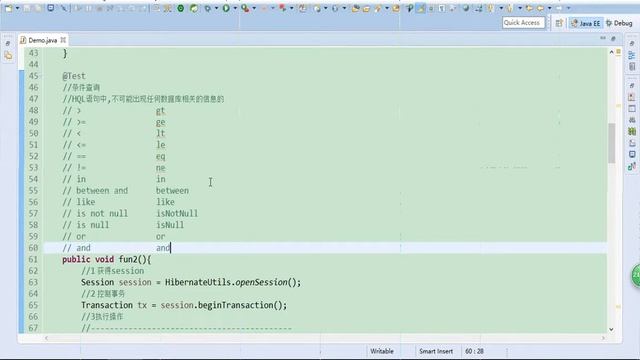Open the Console monitor icon in the right trim
Viewport: 640px width, 360px height.
click(632, 154)
